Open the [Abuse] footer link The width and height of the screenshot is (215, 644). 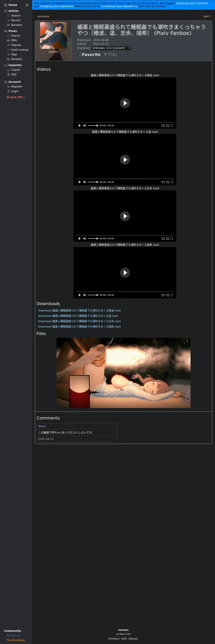pyautogui.click(x=133, y=638)
